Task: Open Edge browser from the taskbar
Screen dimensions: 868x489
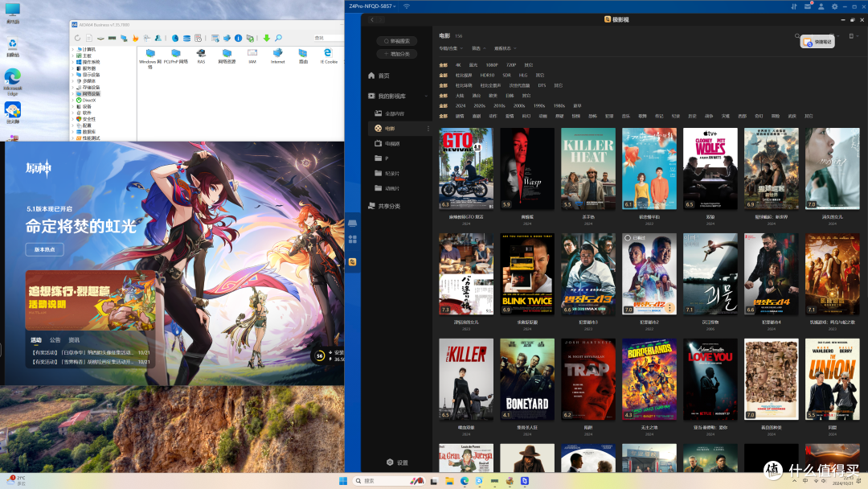Action: tap(465, 481)
